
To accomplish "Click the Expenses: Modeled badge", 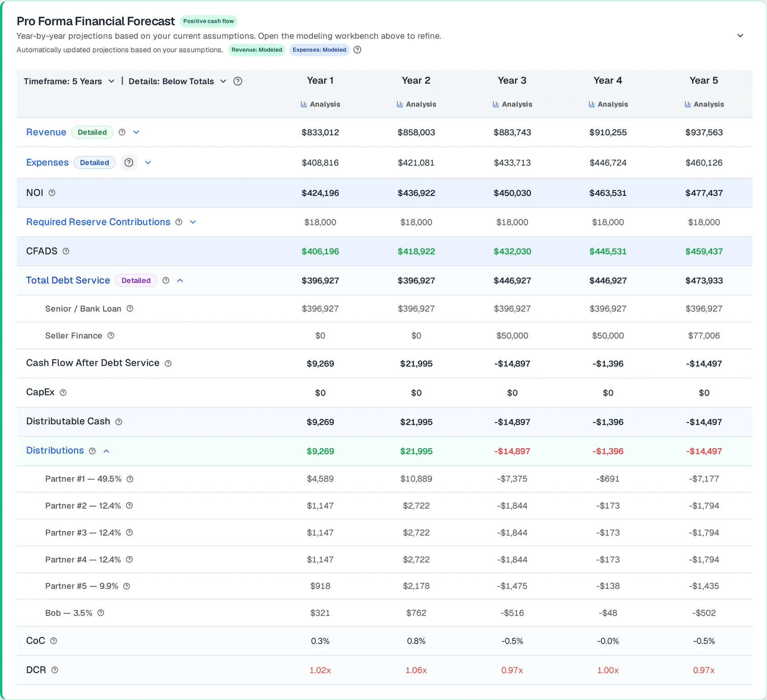I will coord(319,50).
